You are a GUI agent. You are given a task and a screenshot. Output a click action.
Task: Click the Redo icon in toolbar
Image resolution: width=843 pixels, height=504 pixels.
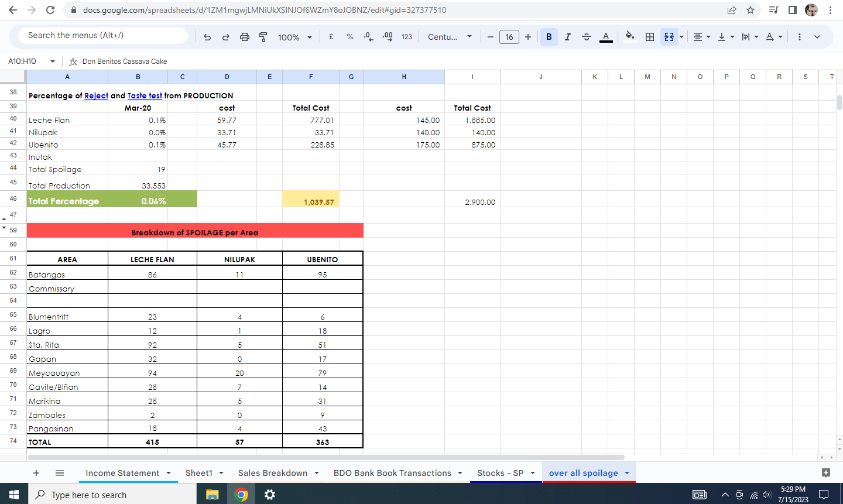tap(226, 37)
